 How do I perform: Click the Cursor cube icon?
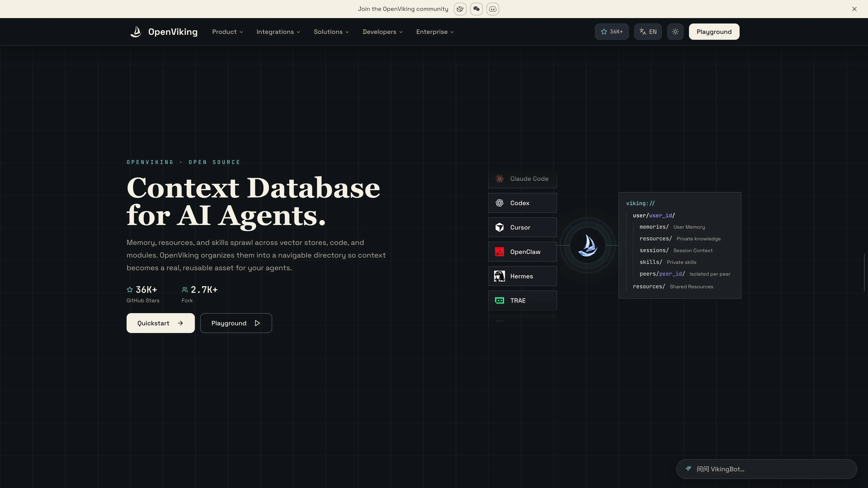tap(499, 227)
